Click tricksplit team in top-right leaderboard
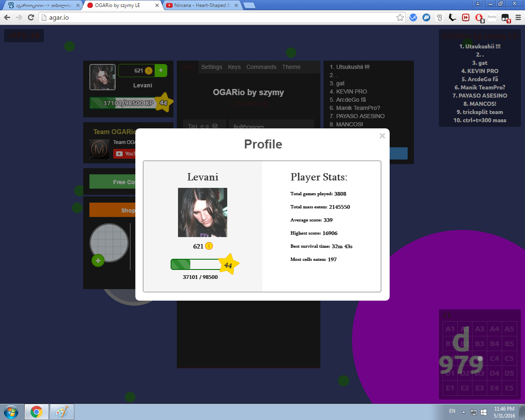 (x=480, y=112)
